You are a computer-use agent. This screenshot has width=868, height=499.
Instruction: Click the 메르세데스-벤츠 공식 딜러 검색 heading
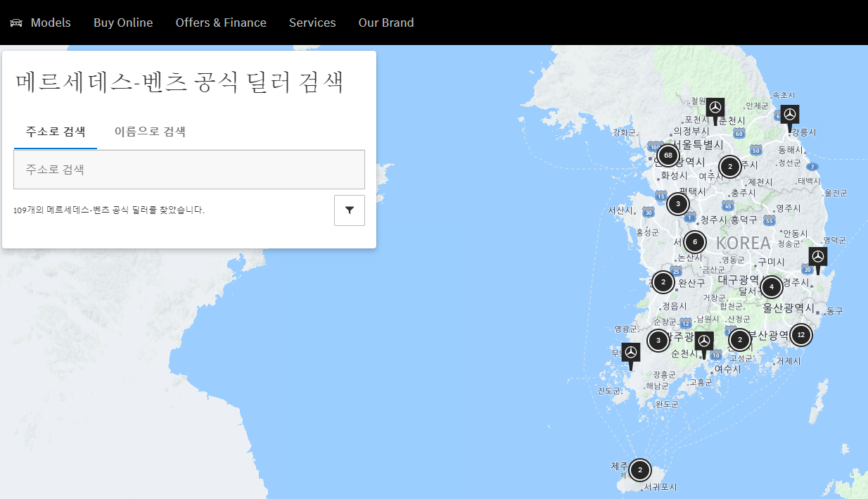point(179,82)
